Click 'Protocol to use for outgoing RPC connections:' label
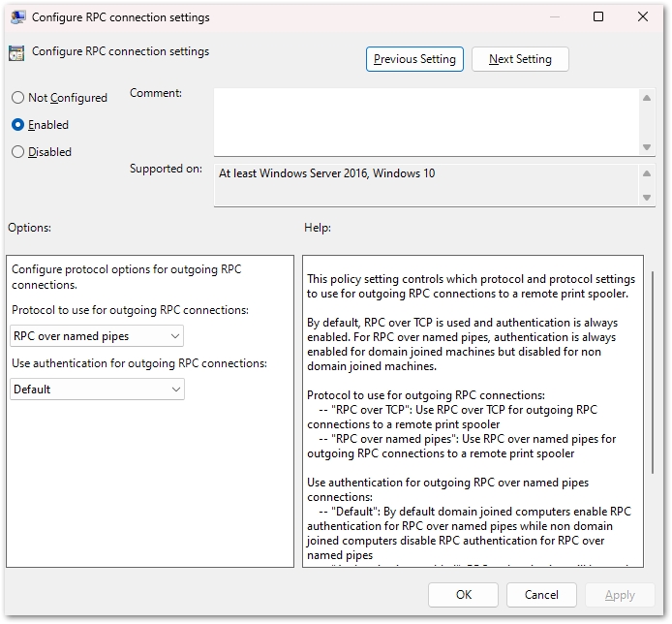 (x=130, y=310)
